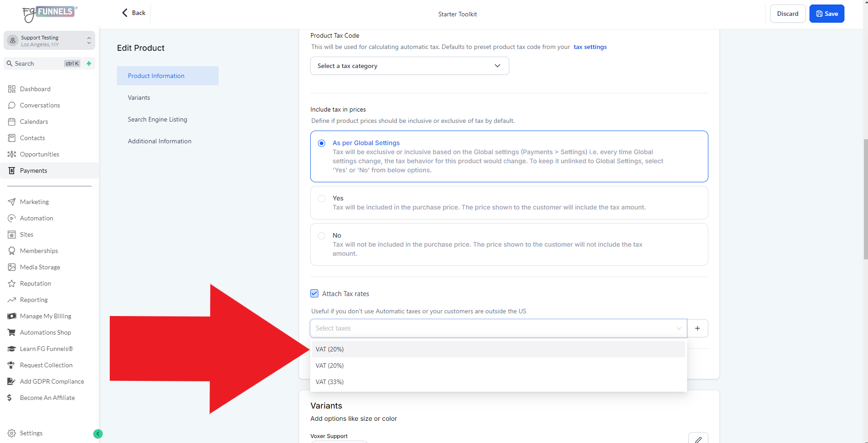Click the Settings gear icon
The image size is (868, 443).
(12, 433)
